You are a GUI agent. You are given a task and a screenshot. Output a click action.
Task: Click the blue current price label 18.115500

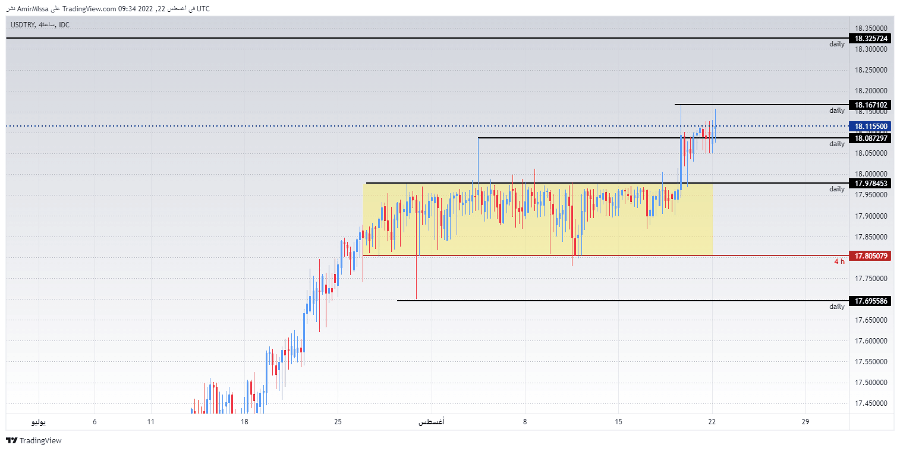click(871, 126)
